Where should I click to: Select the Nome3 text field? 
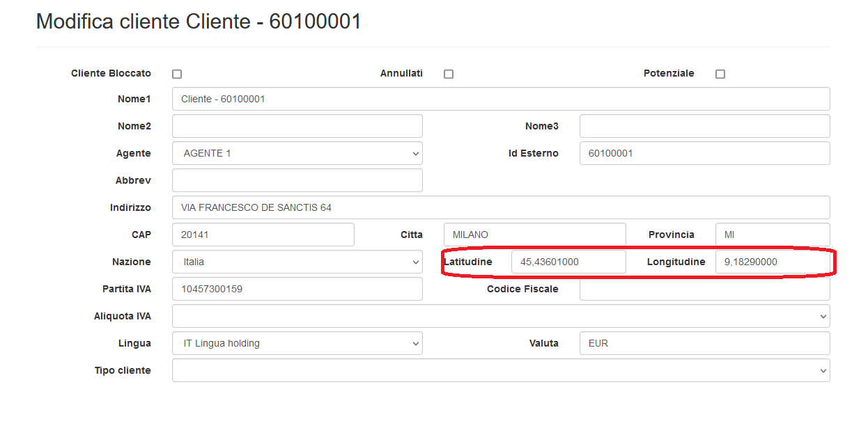coord(704,126)
